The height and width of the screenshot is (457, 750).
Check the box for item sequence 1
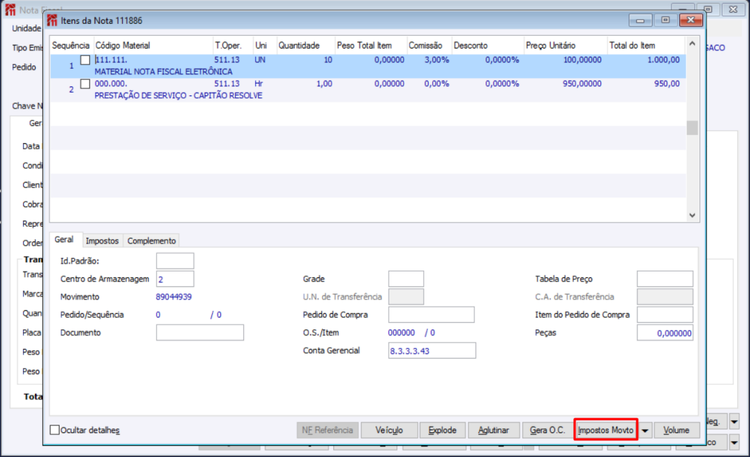pos(85,60)
